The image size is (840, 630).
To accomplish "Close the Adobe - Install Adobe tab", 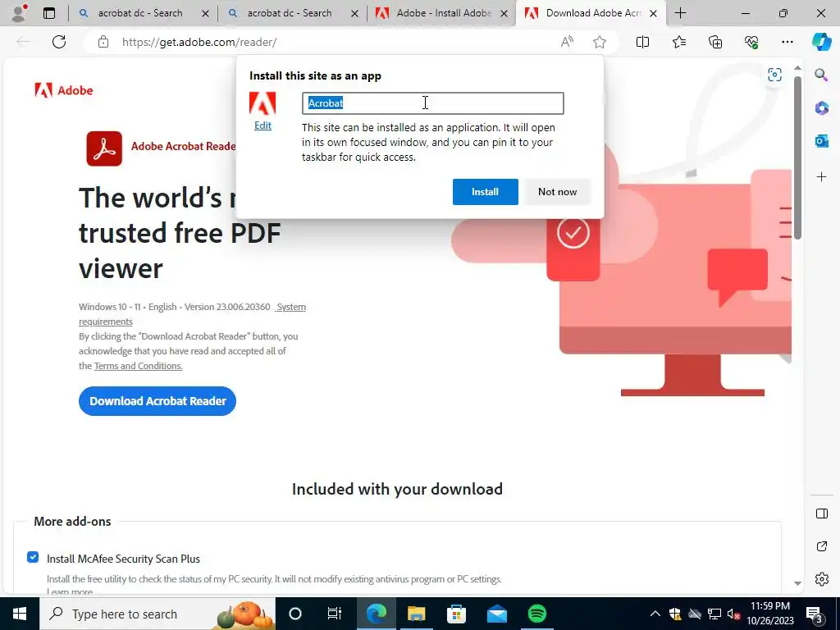I will pos(504,13).
